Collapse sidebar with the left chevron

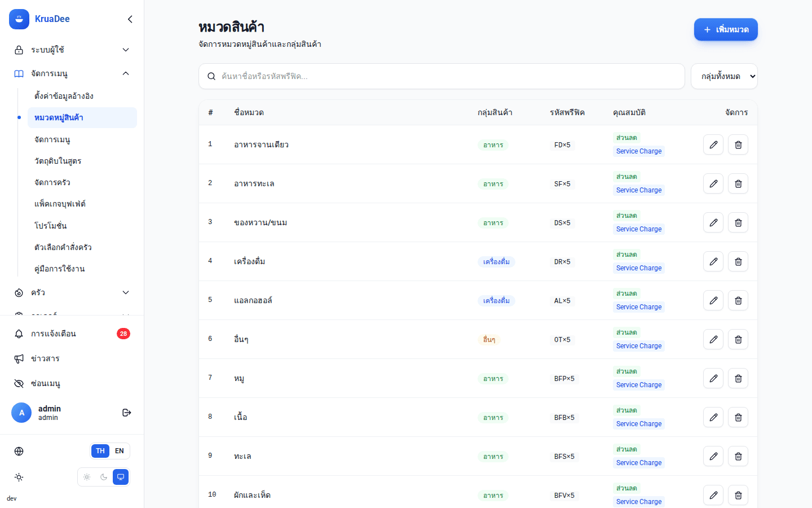[130, 19]
